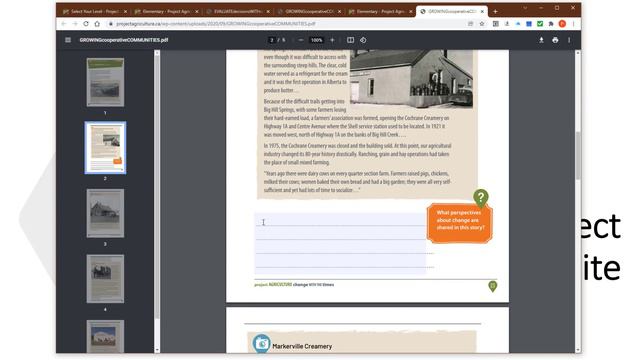Image resolution: width=640 pixels, height=360 pixels.
Task: Open page 3 thumbnail
Action: 105,213
